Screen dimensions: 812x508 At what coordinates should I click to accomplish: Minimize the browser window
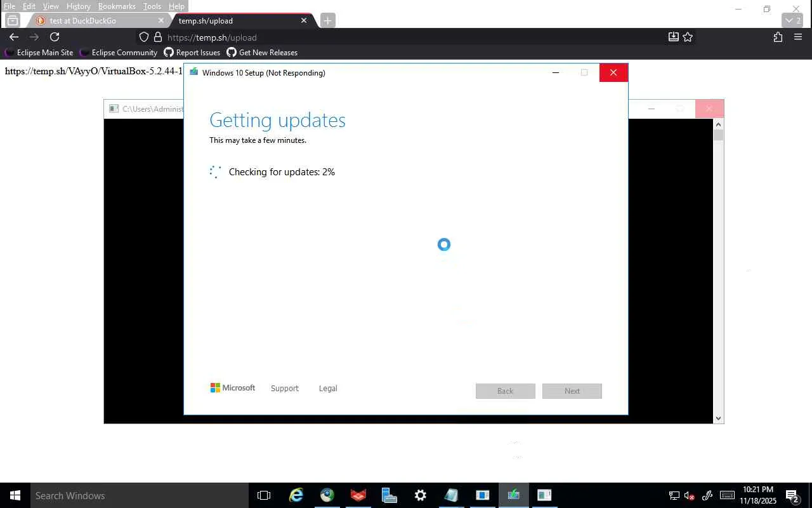coord(738,9)
